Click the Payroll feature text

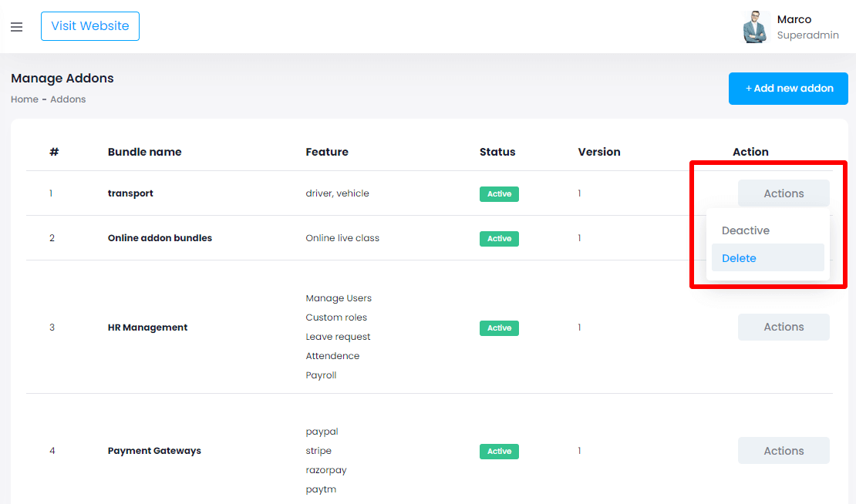click(x=321, y=375)
